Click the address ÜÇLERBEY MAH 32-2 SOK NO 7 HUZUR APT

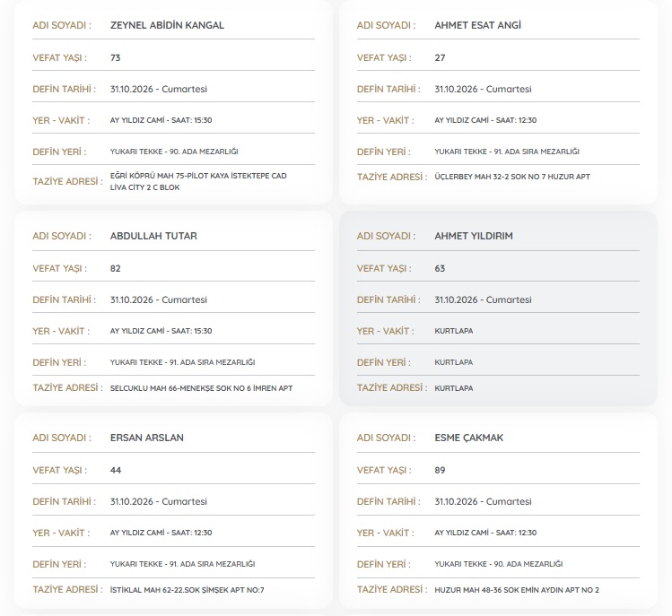click(x=512, y=177)
